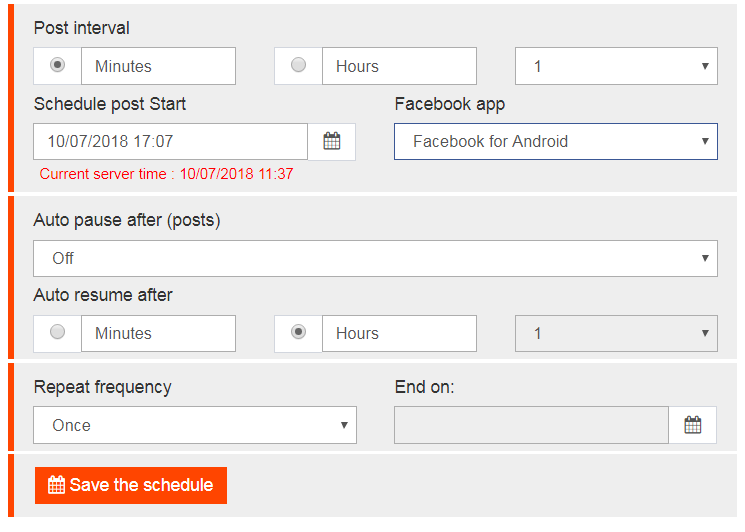Screen dimensions: 745x532
Task: Click Hours label box under Auto resume after
Action: 399,333
